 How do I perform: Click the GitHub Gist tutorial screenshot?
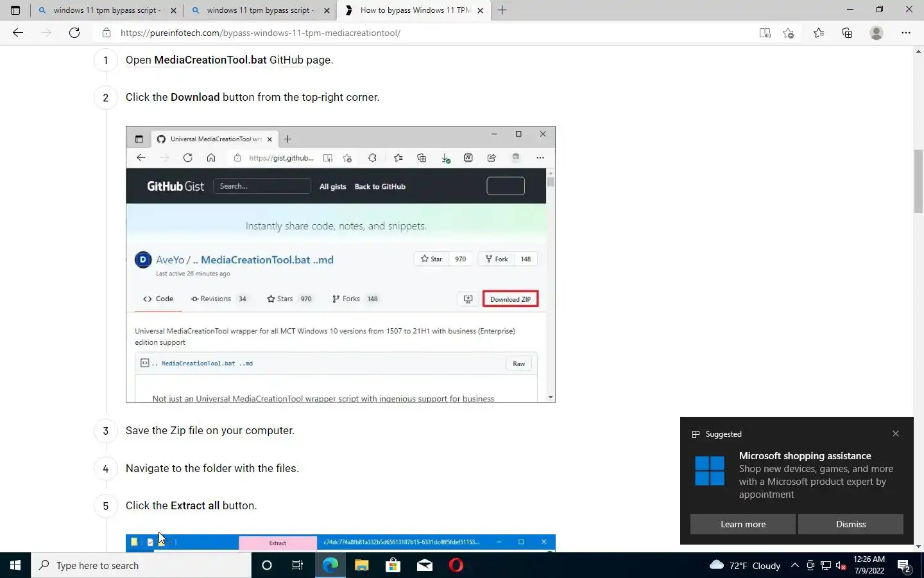341,265
